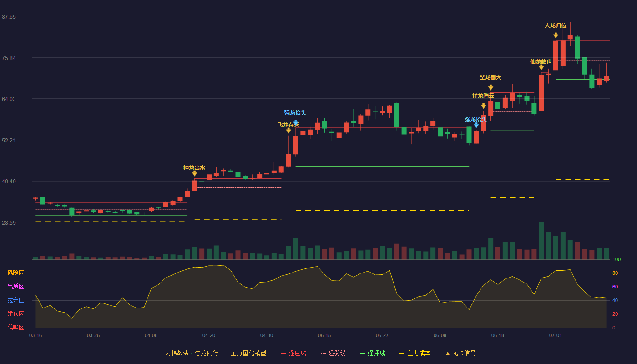Click the 天龙归位 signal arrow marker
This screenshot has height=364, width=637.
pyautogui.click(x=556, y=35)
